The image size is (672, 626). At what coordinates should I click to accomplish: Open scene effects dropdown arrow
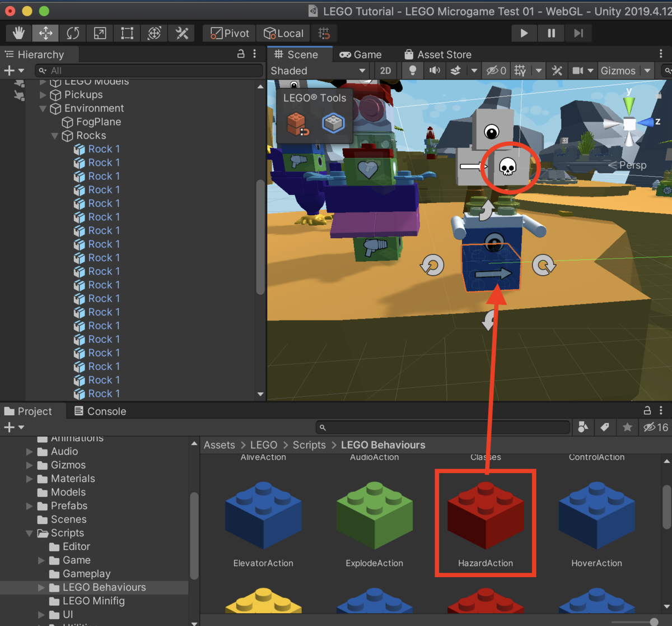pos(474,71)
